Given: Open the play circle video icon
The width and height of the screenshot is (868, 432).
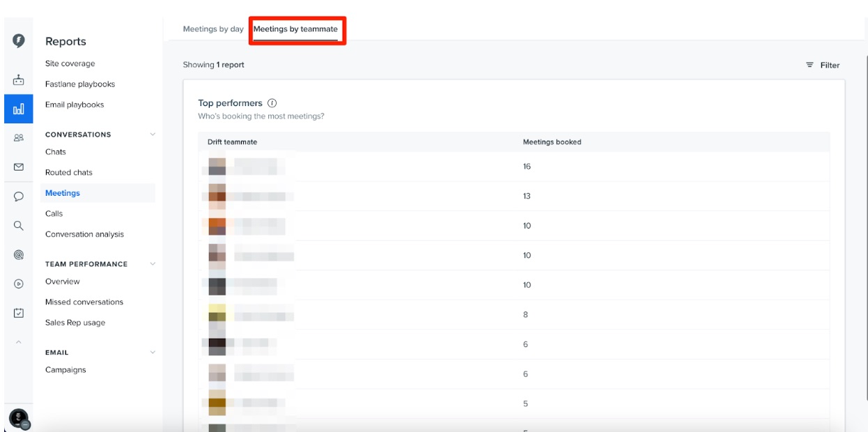Looking at the screenshot, I should click(x=19, y=284).
